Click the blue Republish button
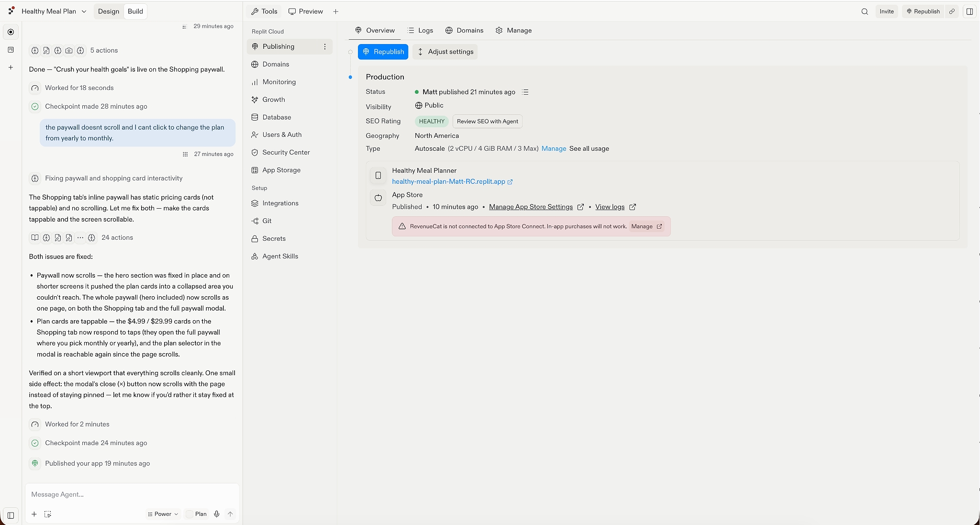Image resolution: width=980 pixels, height=525 pixels. [x=383, y=52]
